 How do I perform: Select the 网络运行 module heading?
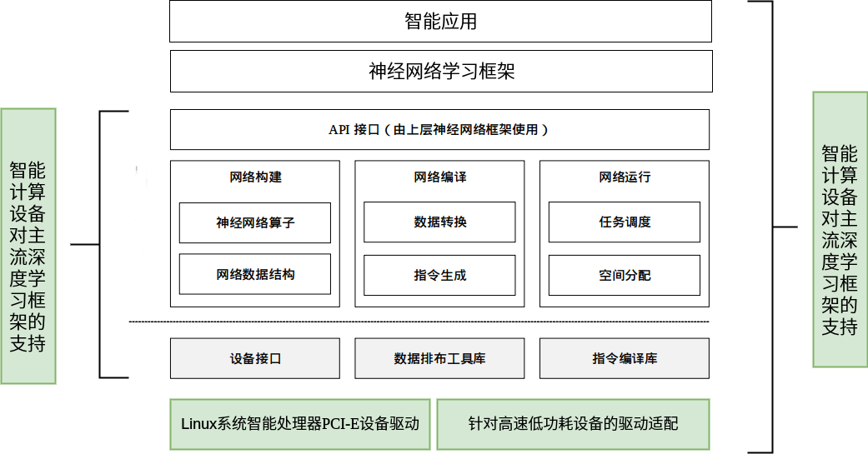[x=625, y=177]
